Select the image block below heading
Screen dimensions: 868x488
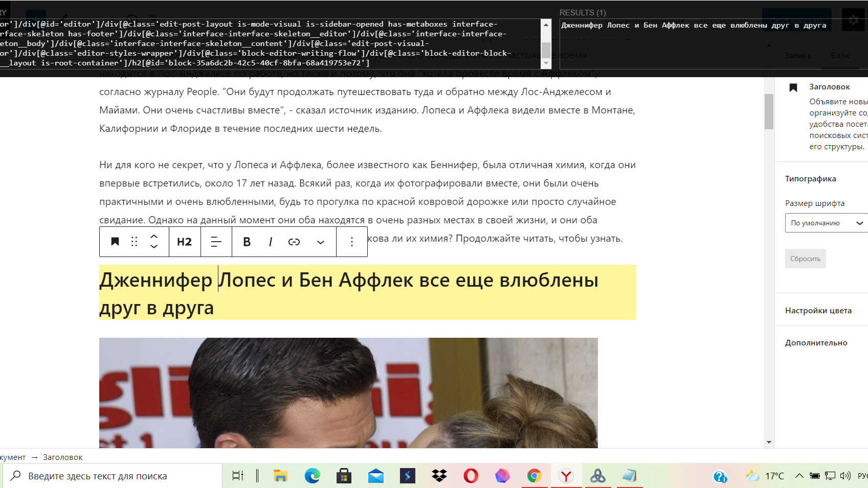coord(348,392)
